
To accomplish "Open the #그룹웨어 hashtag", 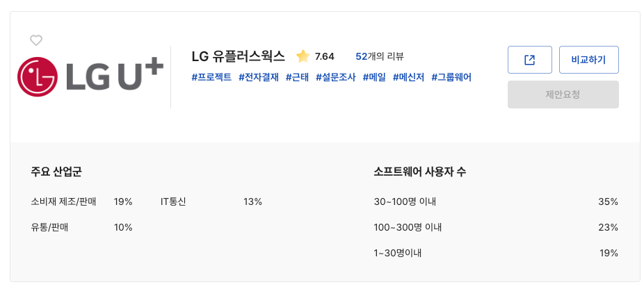I will click(x=451, y=77).
